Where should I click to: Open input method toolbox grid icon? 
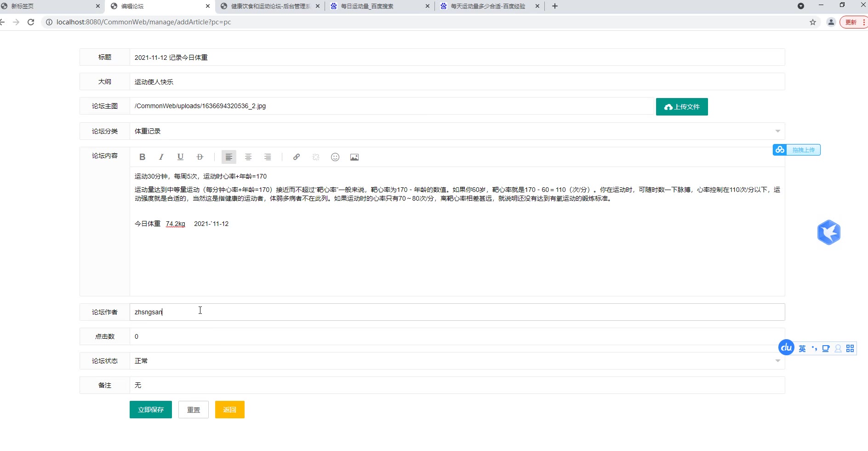click(850, 349)
